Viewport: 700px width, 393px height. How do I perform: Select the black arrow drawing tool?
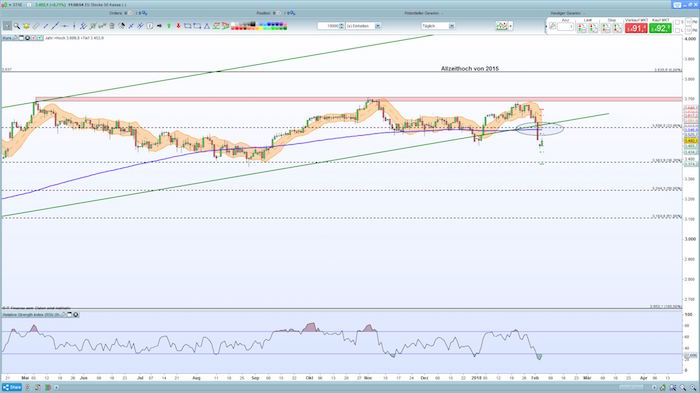159,26
